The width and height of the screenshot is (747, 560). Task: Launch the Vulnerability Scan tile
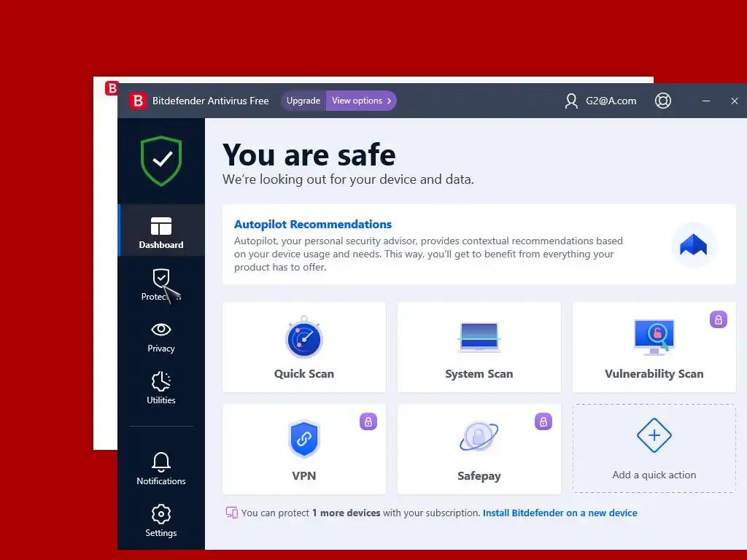point(654,347)
